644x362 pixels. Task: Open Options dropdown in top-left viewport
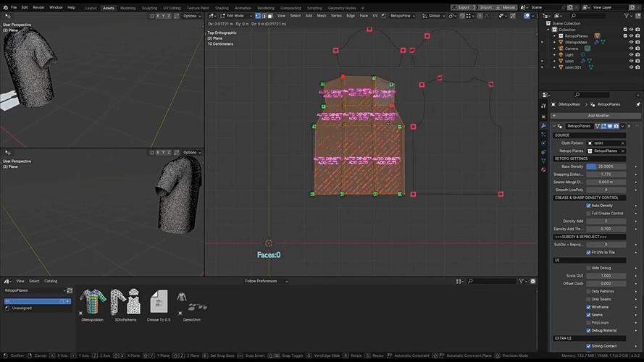tap(192, 16)
